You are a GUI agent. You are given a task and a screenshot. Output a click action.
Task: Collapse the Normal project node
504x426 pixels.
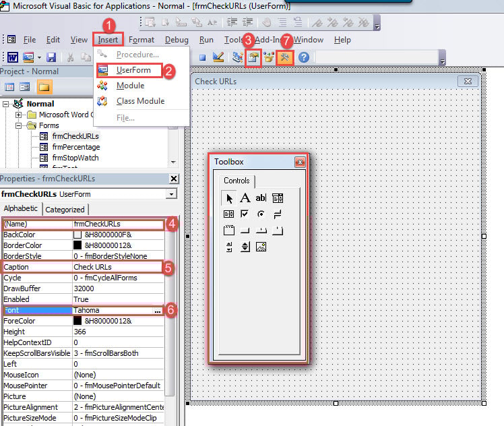click(x=5, y=104)
